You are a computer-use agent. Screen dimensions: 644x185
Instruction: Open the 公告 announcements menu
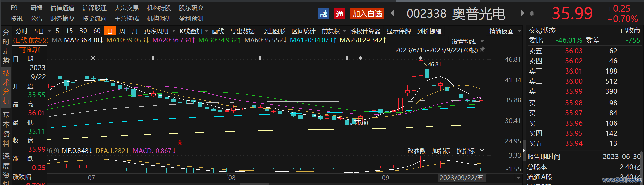coord(37,18)
